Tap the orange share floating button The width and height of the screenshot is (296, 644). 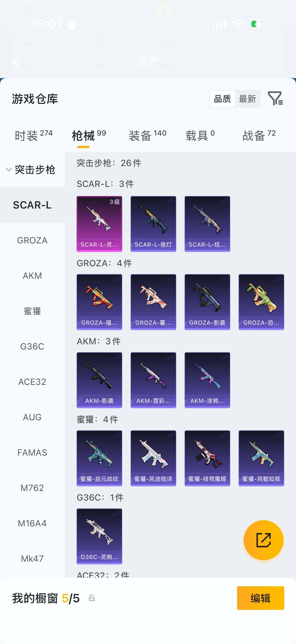(263, 540)
